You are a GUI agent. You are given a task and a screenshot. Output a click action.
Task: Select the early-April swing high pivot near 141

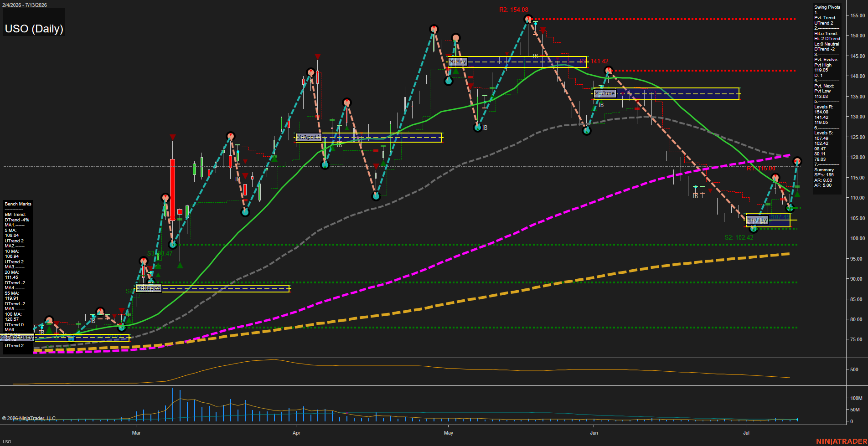(x=311, y=72)
